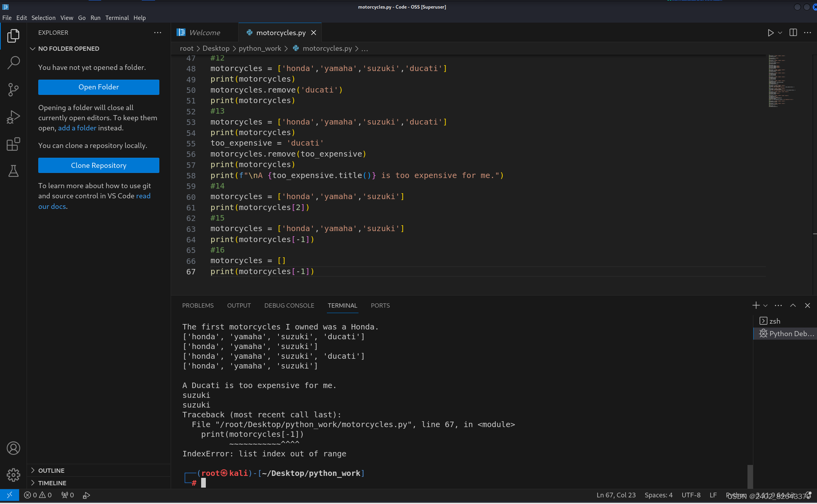The image size is (817, 504).
Task: Open errors and warnings status indicator
Action: (x=38, y=495)
